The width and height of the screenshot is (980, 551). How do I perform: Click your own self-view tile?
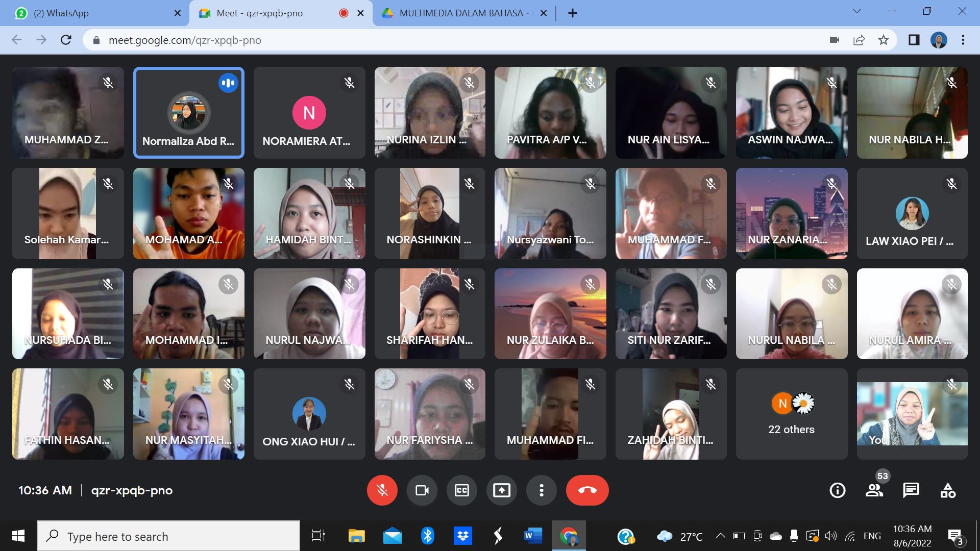912,414
